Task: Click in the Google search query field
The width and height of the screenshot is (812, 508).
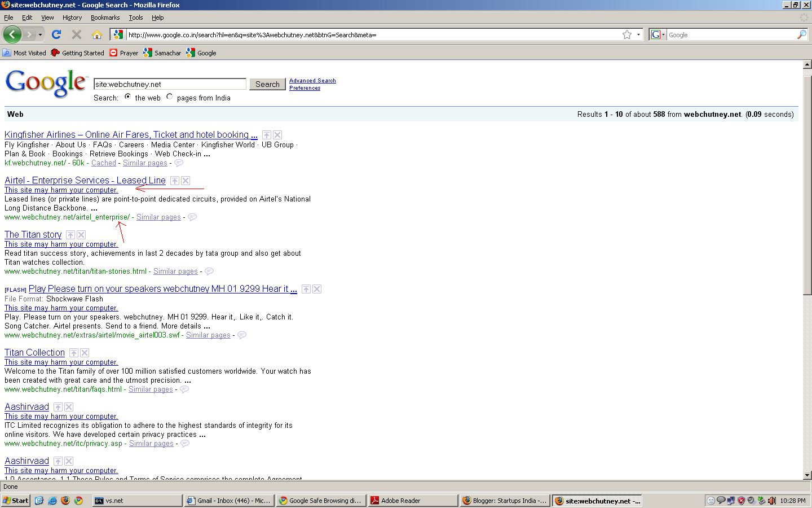Action: [x=170, y=84]
